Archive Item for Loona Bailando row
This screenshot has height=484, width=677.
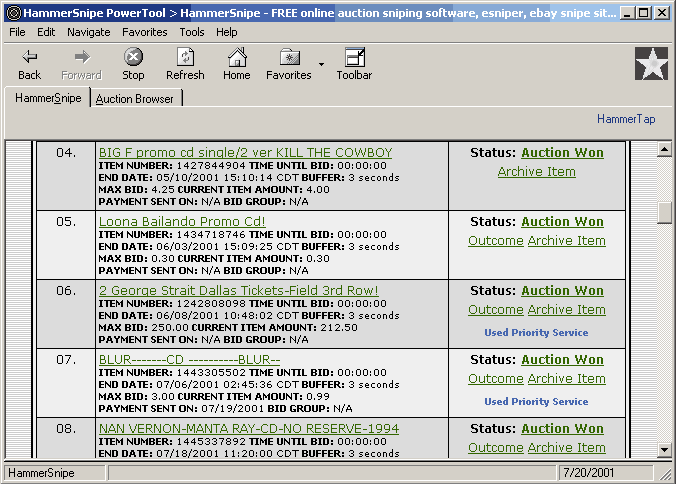566,240
